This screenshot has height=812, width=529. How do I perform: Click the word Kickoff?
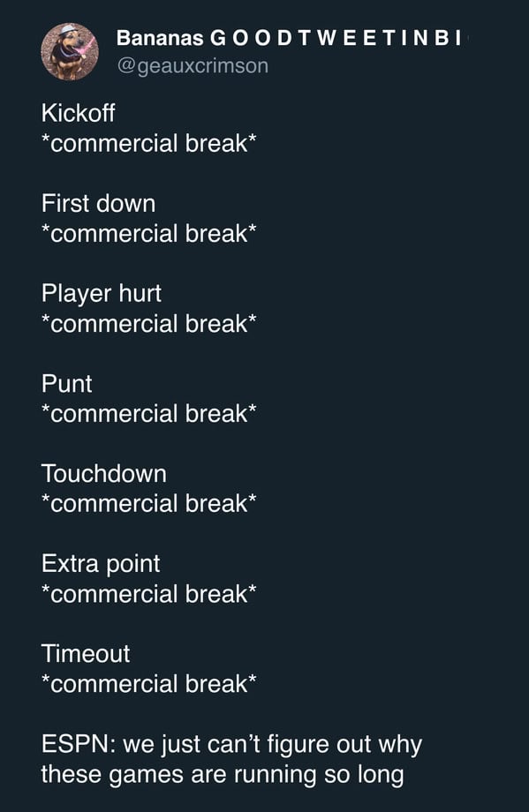(x=79, y=113)
